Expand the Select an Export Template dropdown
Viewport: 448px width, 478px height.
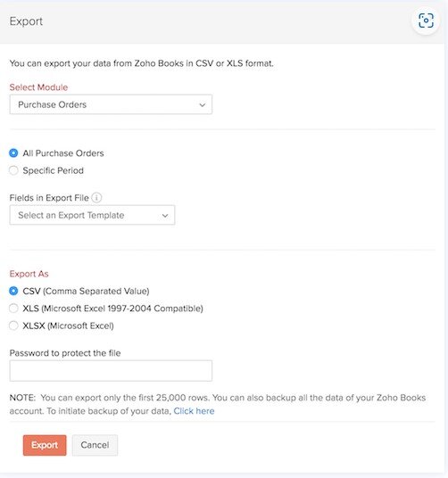click(x=92, y=215)
